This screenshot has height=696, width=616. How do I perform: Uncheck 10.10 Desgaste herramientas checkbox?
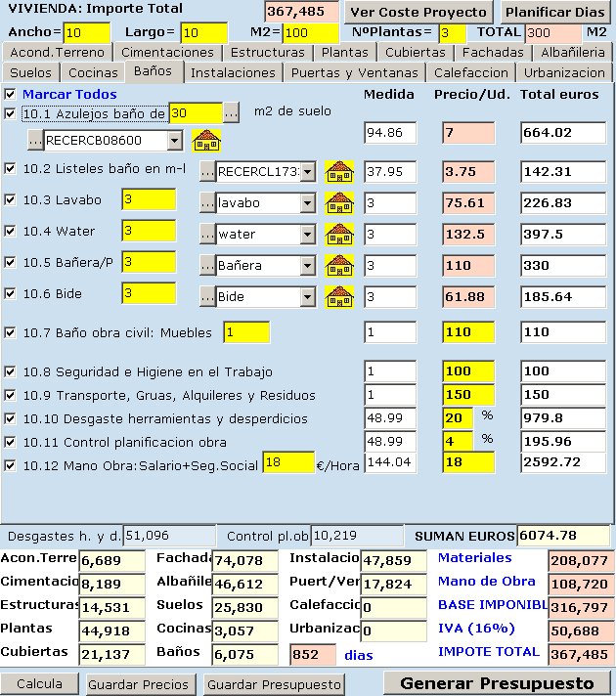10,418
